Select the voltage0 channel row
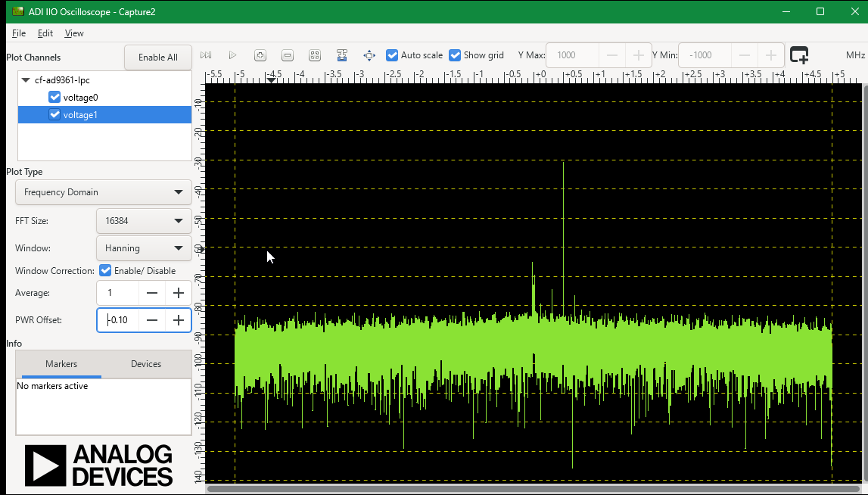The image size is (868, 495). point(104,98)
